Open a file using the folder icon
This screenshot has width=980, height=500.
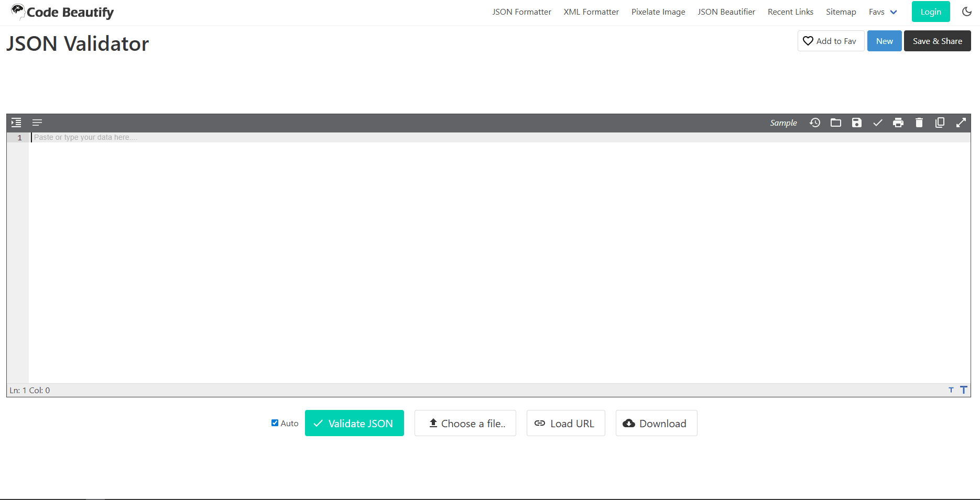pyautogui.click(x=836, y=123)
